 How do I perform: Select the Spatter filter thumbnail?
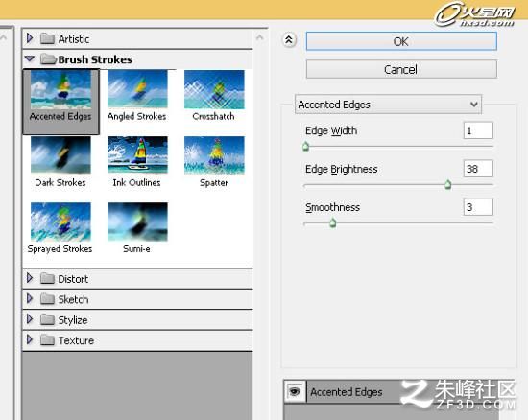pos(214,155)
